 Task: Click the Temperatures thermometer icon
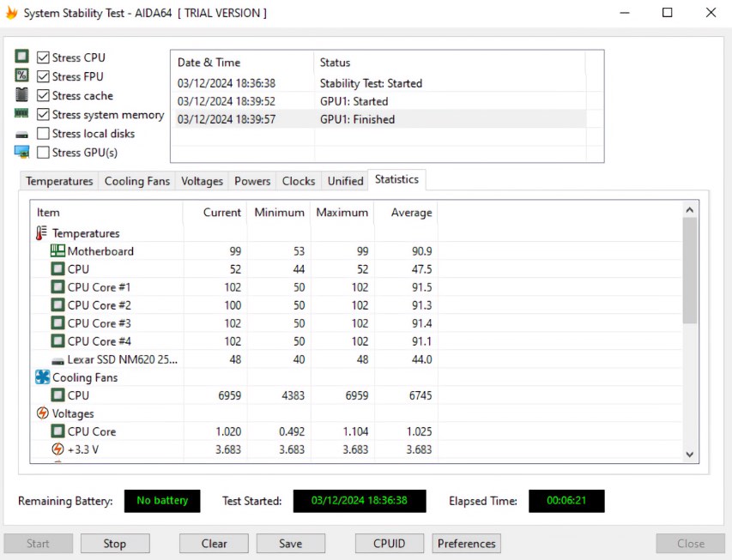pos(41,233)
